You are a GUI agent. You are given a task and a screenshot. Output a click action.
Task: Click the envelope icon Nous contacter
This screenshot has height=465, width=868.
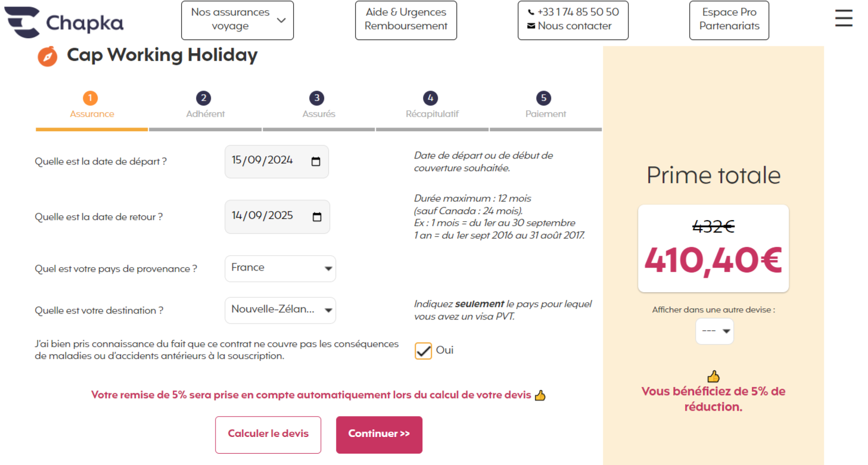point(531,26)
